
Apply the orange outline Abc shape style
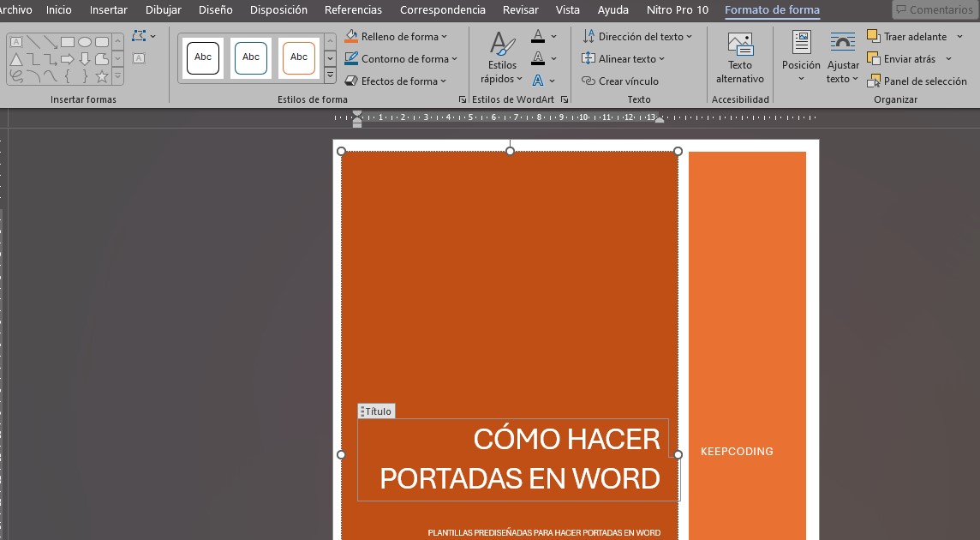pos(299,57)
